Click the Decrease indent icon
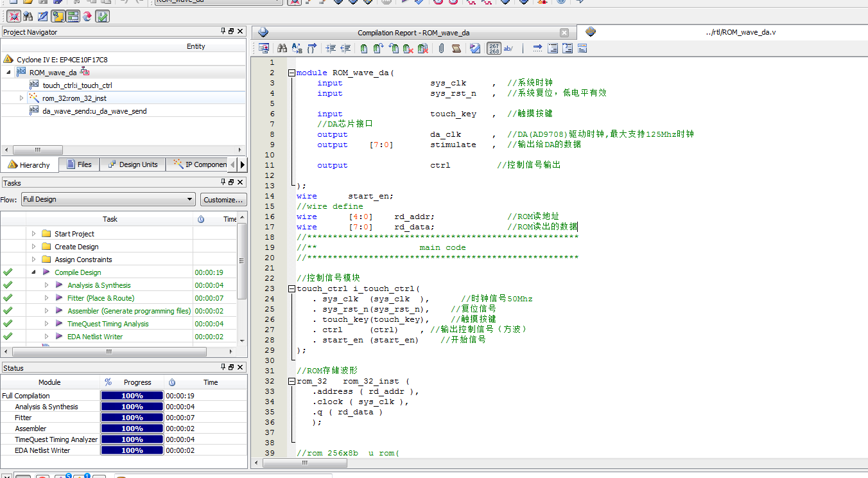 coord(345,48)
